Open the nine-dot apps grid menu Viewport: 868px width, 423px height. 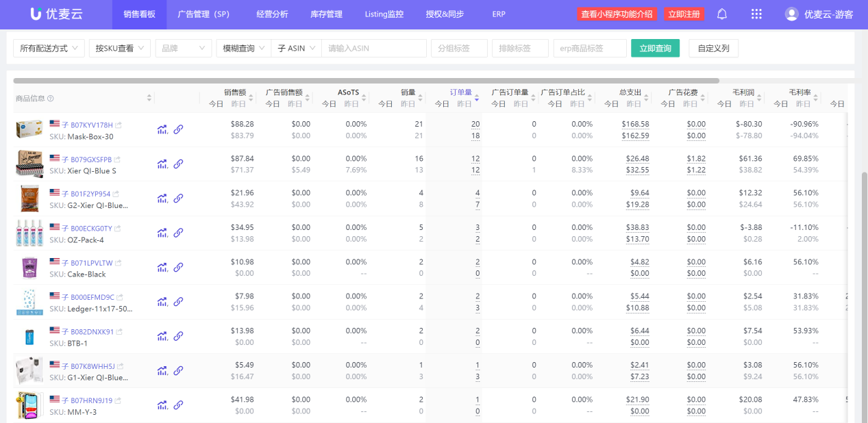point(756,14)
